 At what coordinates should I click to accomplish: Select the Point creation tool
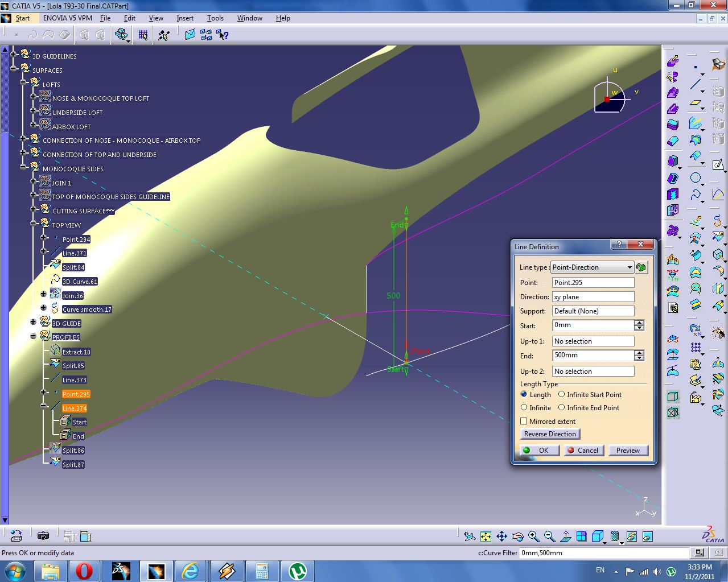(696, 67)
